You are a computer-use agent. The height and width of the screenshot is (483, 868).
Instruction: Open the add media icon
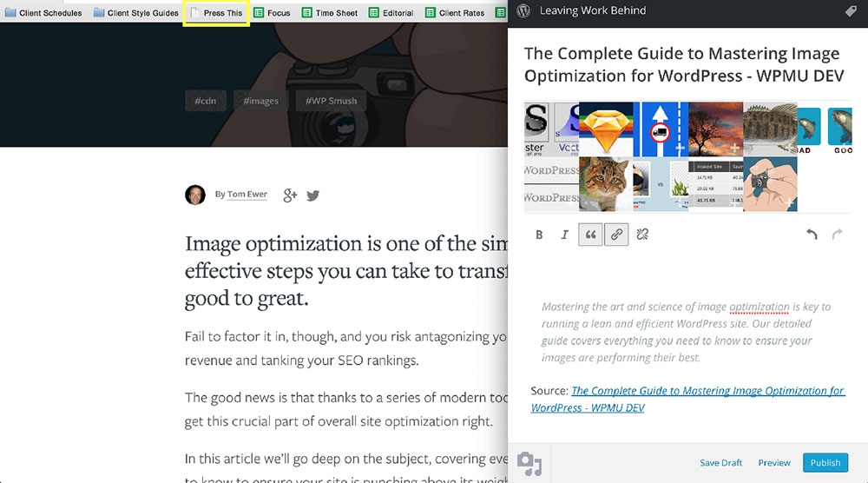coord(529,462)
